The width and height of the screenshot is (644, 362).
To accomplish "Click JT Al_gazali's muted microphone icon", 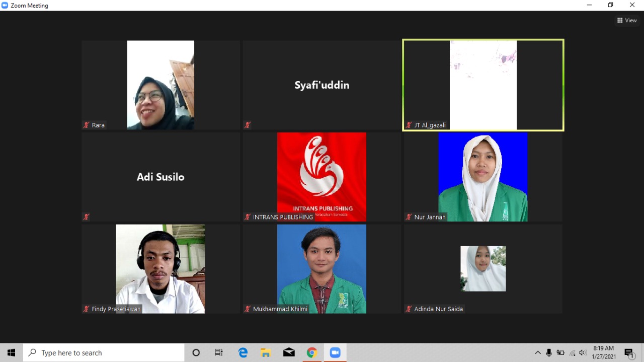I will (409, 125).
